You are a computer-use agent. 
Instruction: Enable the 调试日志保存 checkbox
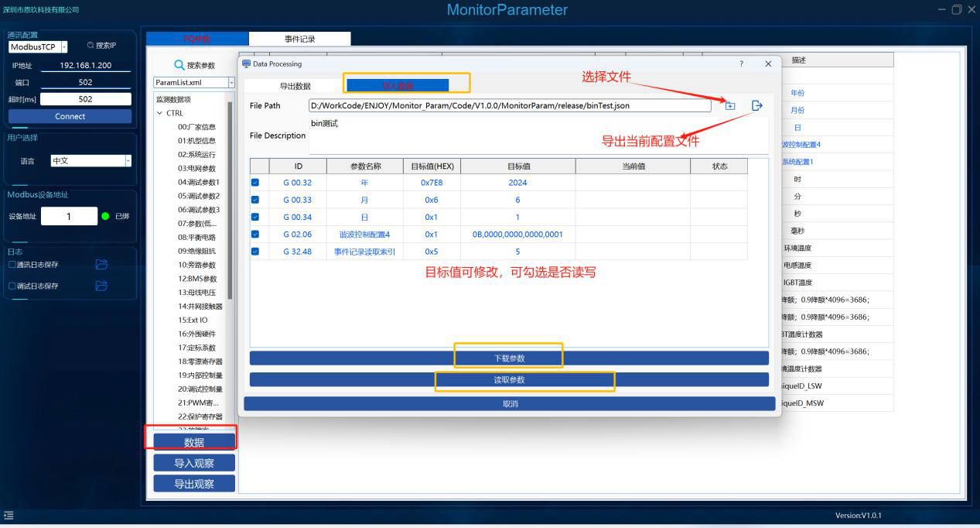[12, 286]
